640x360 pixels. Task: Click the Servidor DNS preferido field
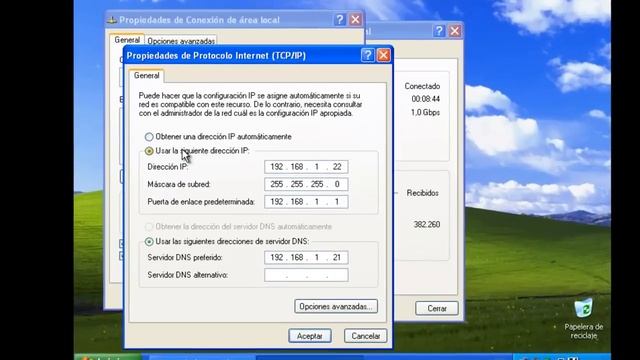[x=306, y=258]
